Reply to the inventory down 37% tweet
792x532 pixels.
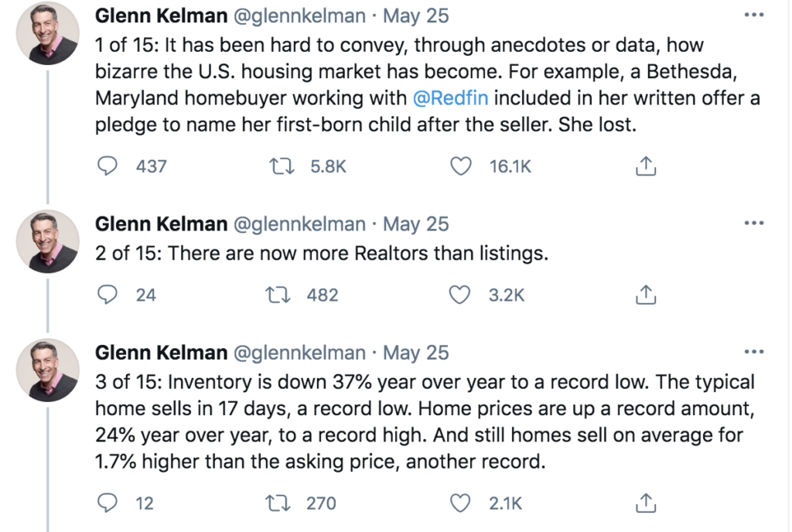point(107,503)
